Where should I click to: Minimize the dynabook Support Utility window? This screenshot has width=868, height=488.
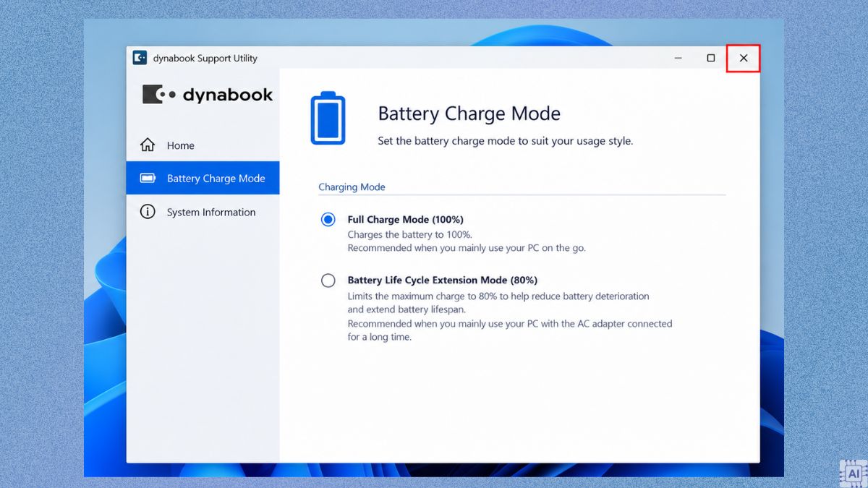pos(678,58)
